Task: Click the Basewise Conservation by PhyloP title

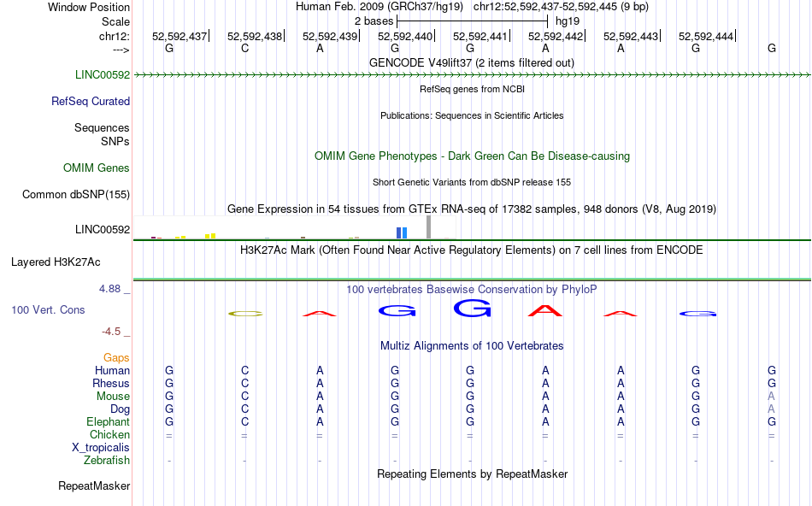Action: [x=472, y=289]
